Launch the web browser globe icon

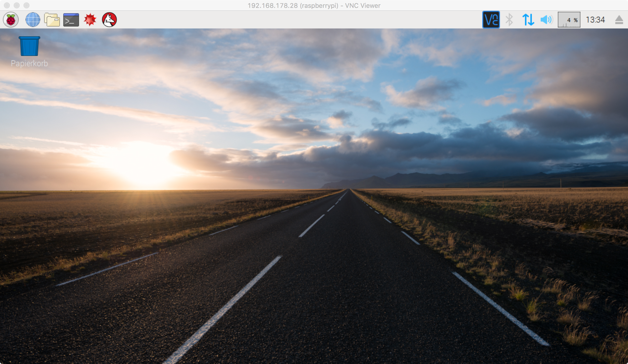click(x=33, y=20)
